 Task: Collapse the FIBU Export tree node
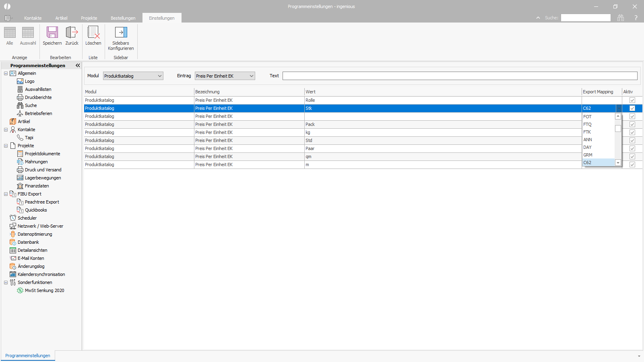[6, 194]
